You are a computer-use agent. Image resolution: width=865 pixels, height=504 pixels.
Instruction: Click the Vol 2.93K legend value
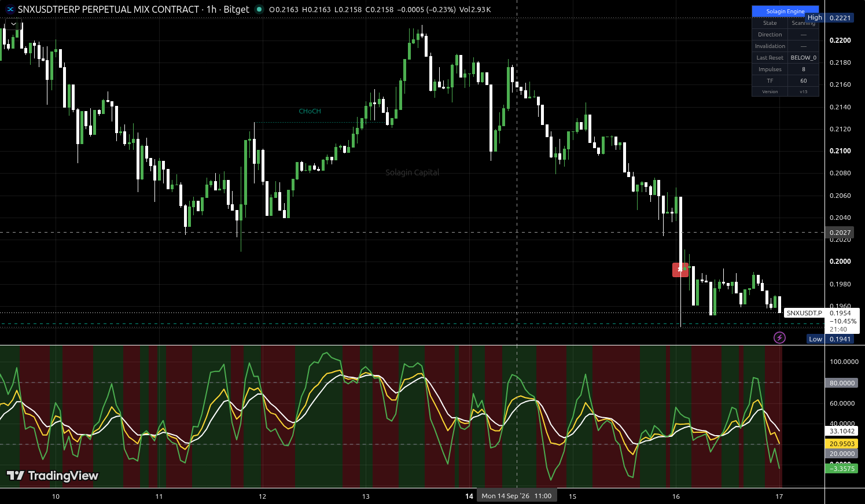coord(475,9)
